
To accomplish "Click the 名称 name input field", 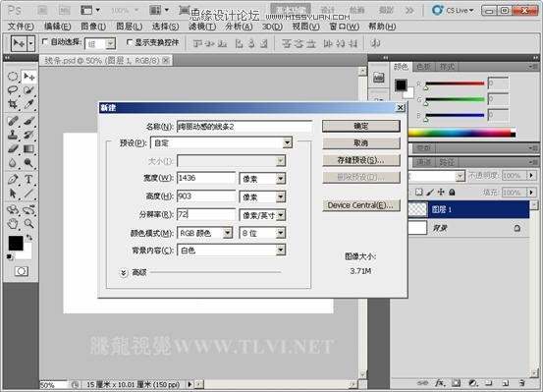I will pyautogui.click(x=244, y=127).
